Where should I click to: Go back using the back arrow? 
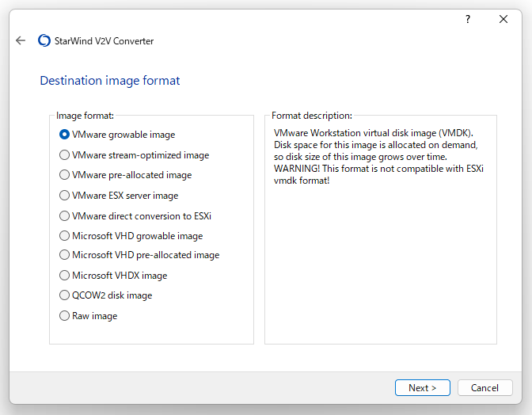coord(21,40)
